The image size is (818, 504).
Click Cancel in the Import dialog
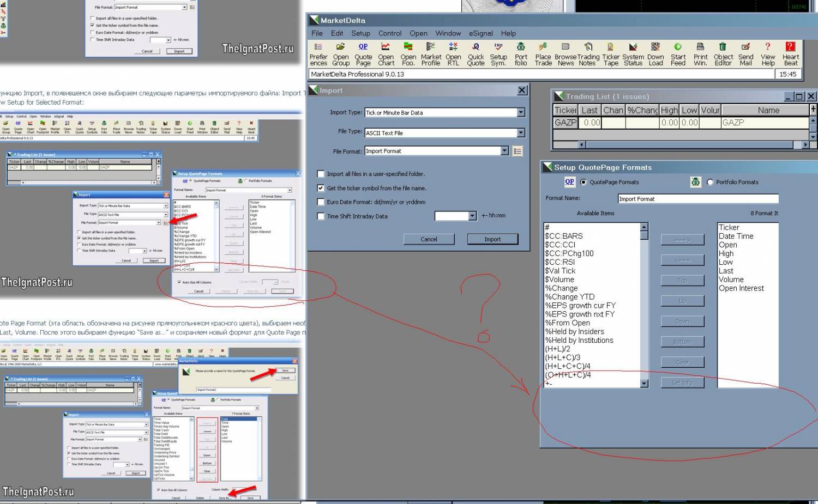pos(429,239)
